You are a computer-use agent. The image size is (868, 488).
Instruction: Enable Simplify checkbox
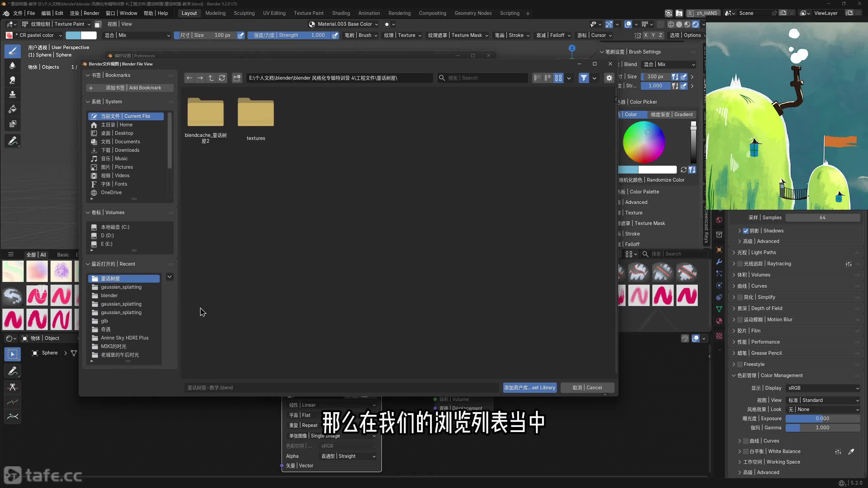740,297
